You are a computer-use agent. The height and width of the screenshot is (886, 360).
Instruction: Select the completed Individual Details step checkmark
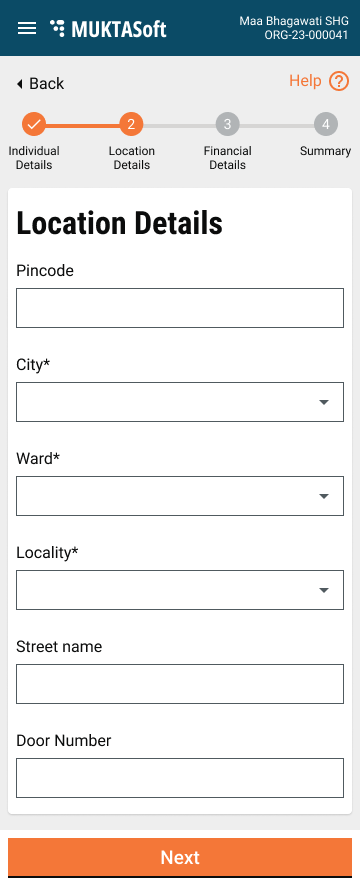coord(34,124)
